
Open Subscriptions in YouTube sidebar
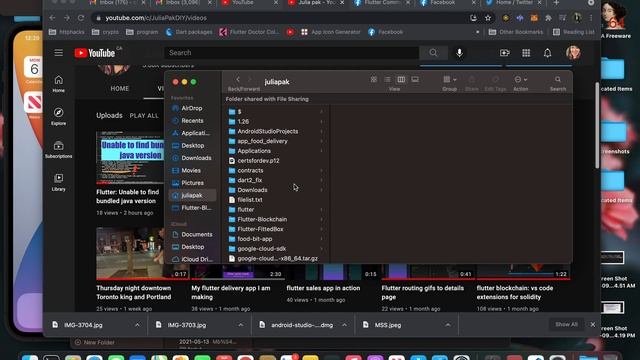tap(58, 149)
